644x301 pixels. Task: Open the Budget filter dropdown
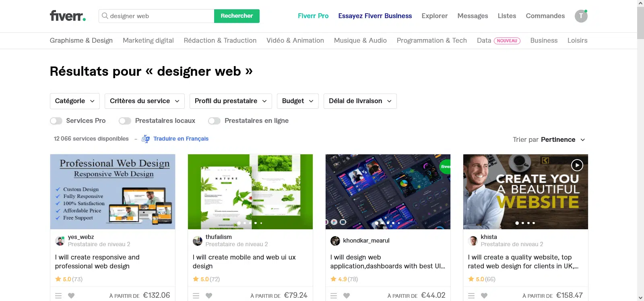point(298,101)
